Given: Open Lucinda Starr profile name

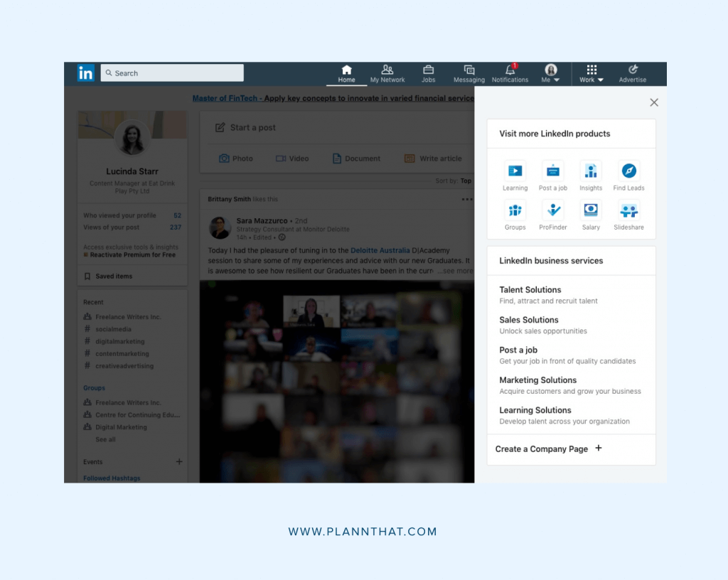Looking at the screenshot, I should tap(132, 172).
